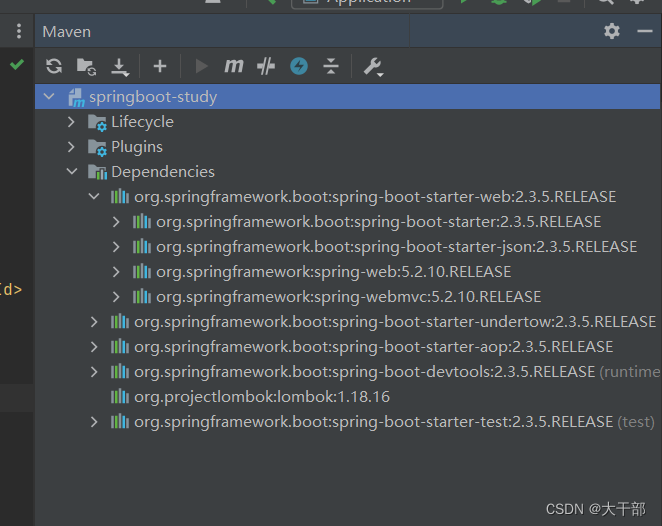Click library icon beside spring-webmvc

click(x=142, y=296)
